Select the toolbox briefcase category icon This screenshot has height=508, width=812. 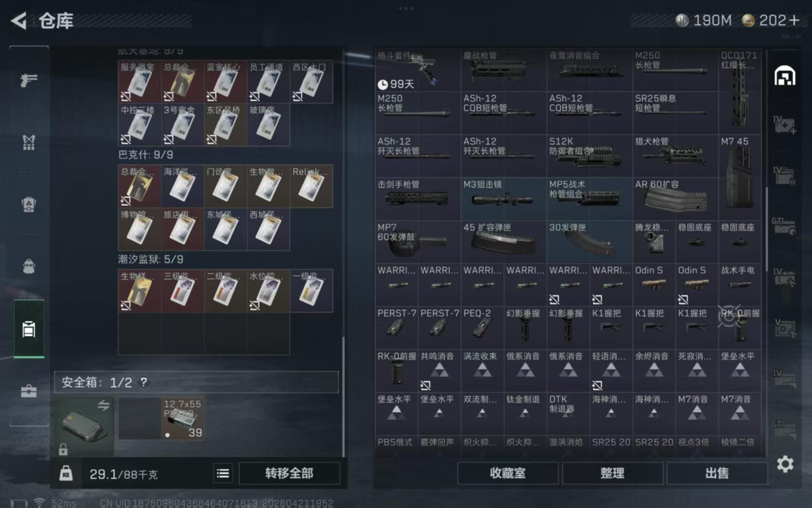29,391
